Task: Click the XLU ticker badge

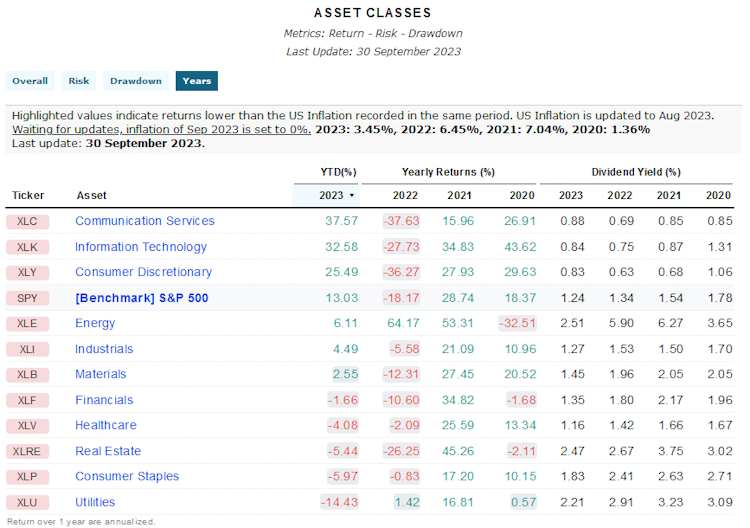Action: coord(27,503)
